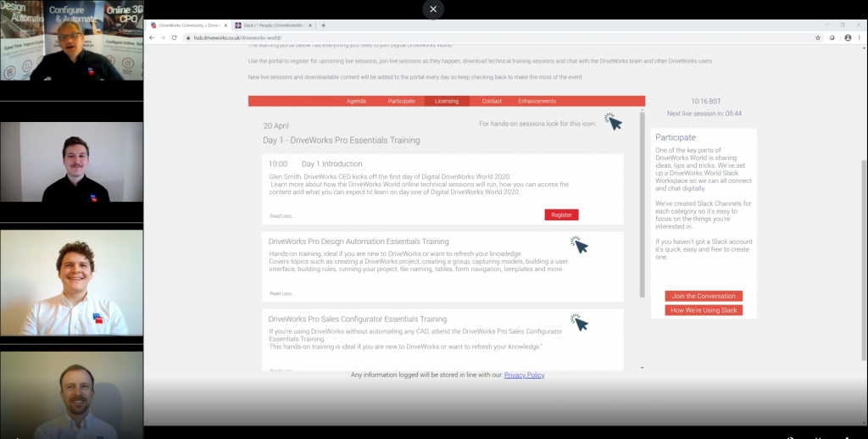The width and height of the screenshot is (868, 439).
Task: Click the agenda list scroll-down arrow
Action: [x=643, y=368]
